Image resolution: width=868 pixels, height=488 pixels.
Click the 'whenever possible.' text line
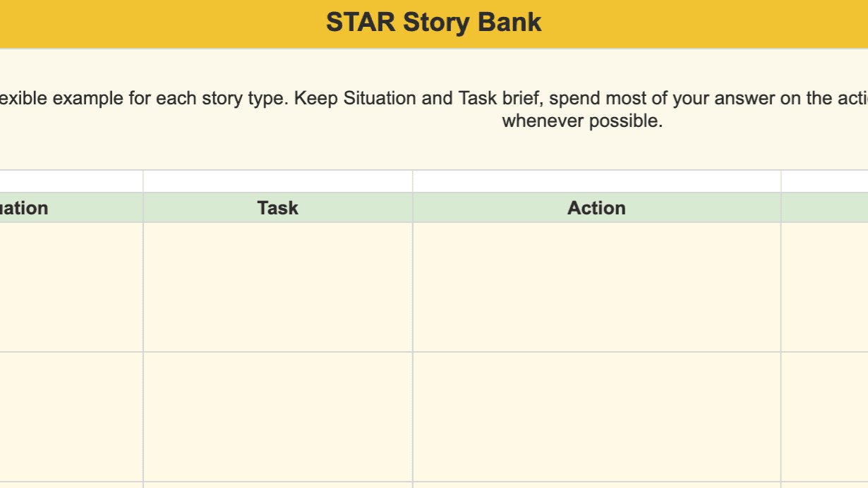point(582,121)
